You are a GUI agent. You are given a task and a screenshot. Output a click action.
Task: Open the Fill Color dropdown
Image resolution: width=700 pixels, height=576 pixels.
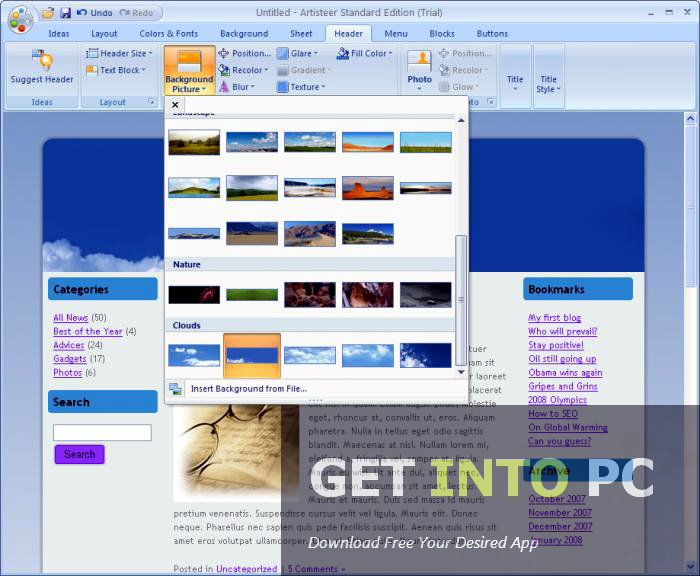pyautogui.click(x=364, y=54)
